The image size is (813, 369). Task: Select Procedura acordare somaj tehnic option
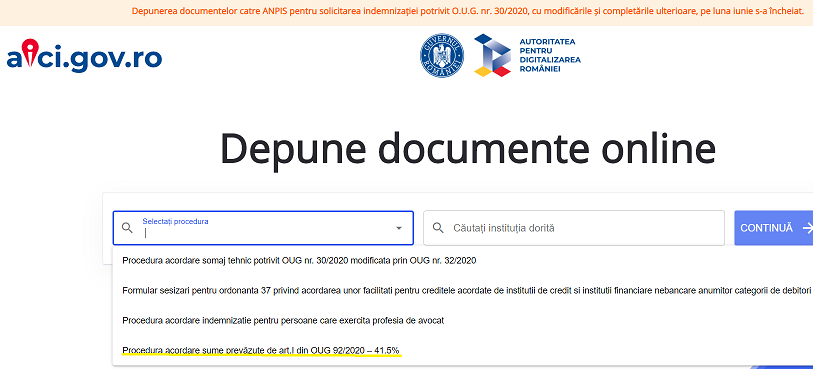point(299,261)
